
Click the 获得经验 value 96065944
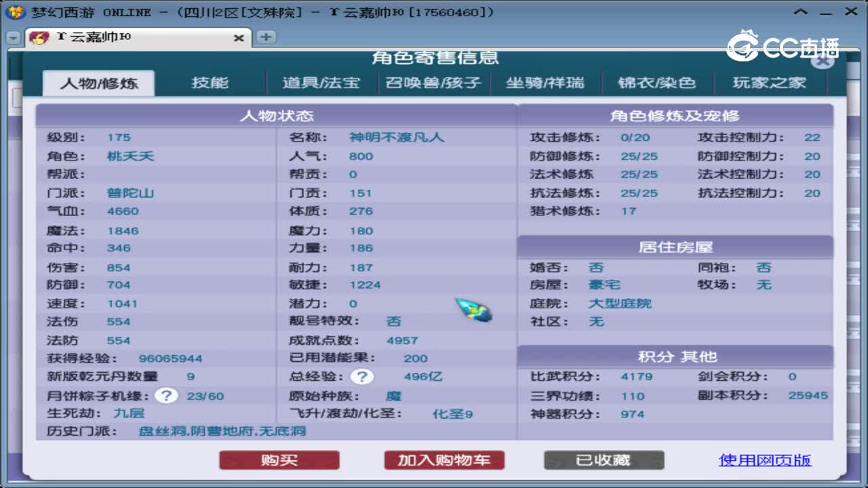click(170, 359)
